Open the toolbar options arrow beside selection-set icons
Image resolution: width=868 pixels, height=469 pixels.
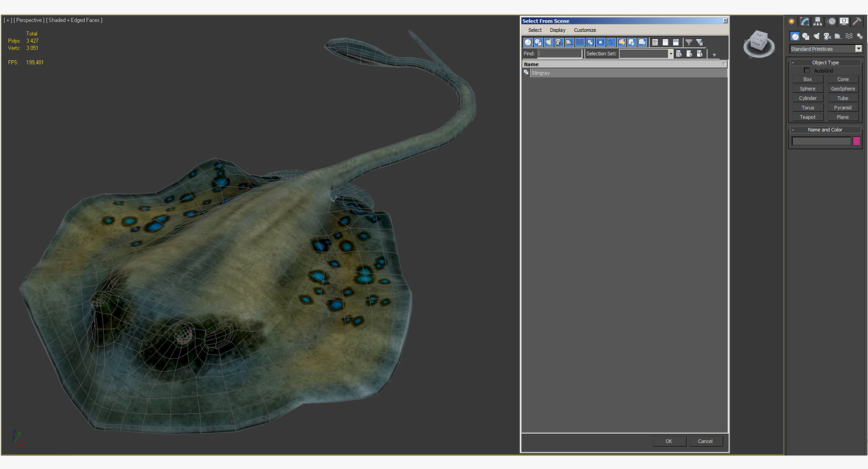(x=714, y=55)
